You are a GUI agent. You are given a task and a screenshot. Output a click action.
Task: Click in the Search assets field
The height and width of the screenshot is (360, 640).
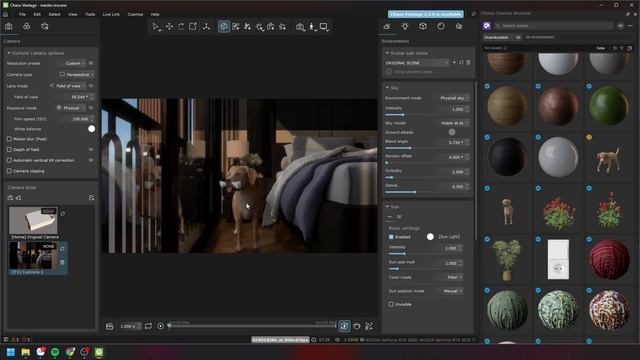(553, 26)
